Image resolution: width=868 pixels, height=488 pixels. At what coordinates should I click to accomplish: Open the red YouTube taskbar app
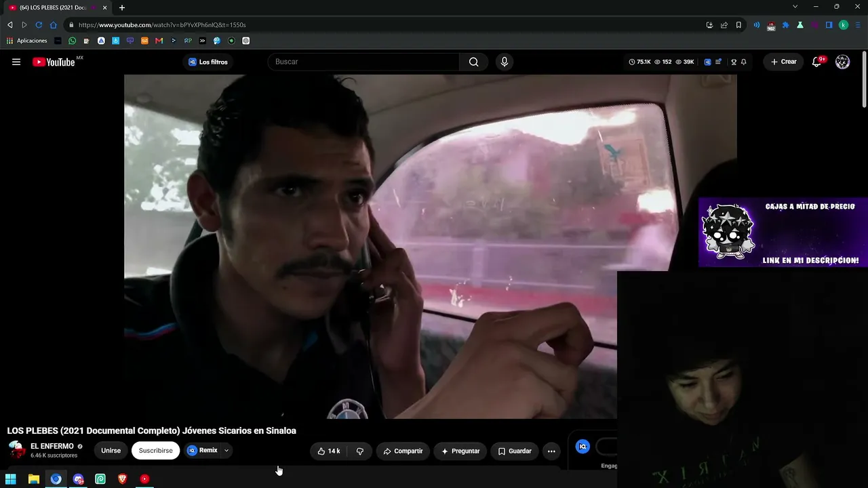click(x=144, y=479)
